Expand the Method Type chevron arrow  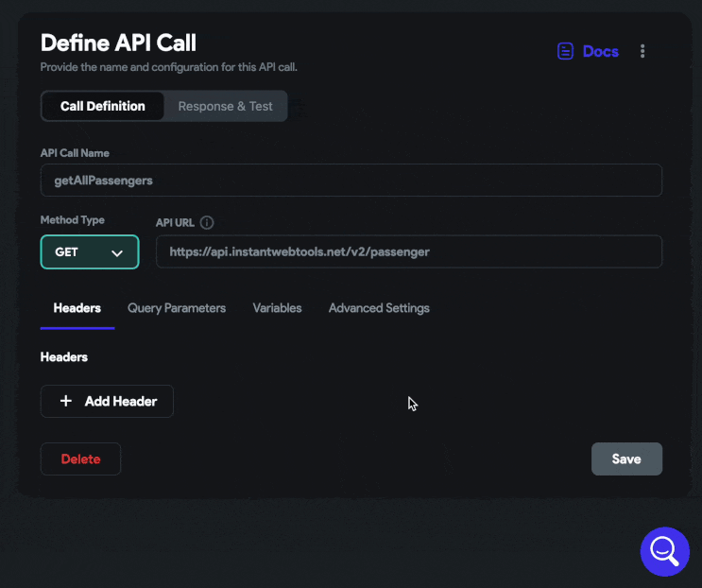(x=117, y=253)
